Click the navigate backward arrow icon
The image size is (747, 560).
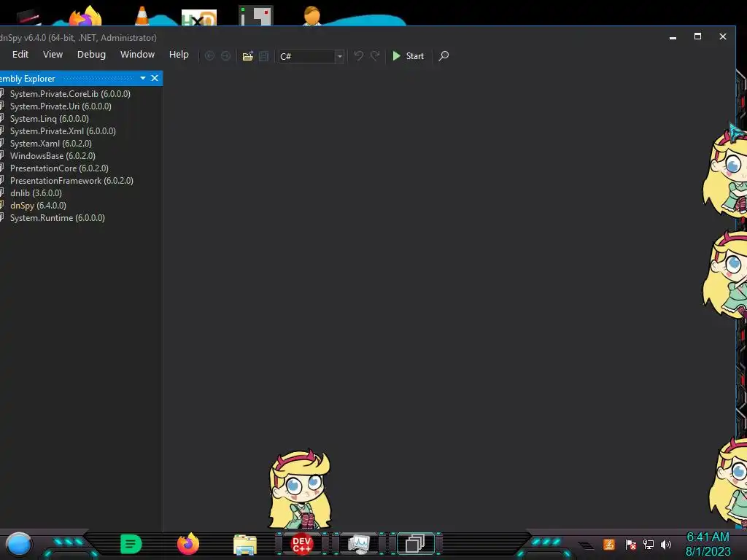click(209, 56)
